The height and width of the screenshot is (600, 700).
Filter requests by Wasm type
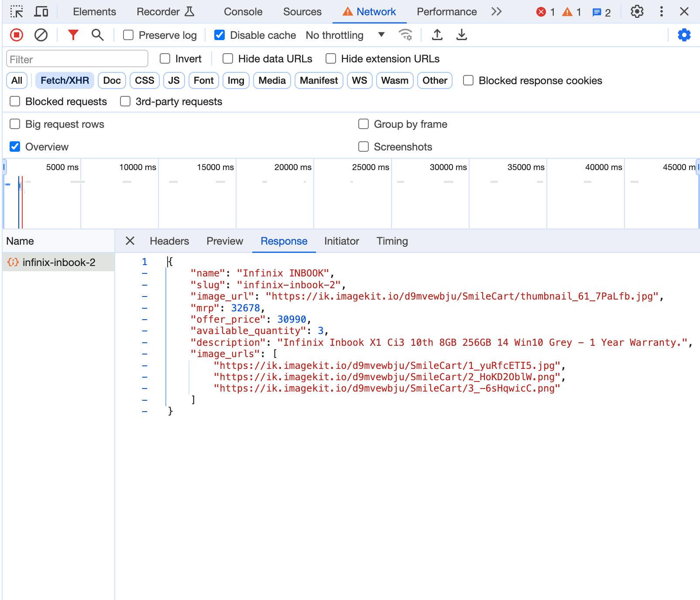(395, 80)
